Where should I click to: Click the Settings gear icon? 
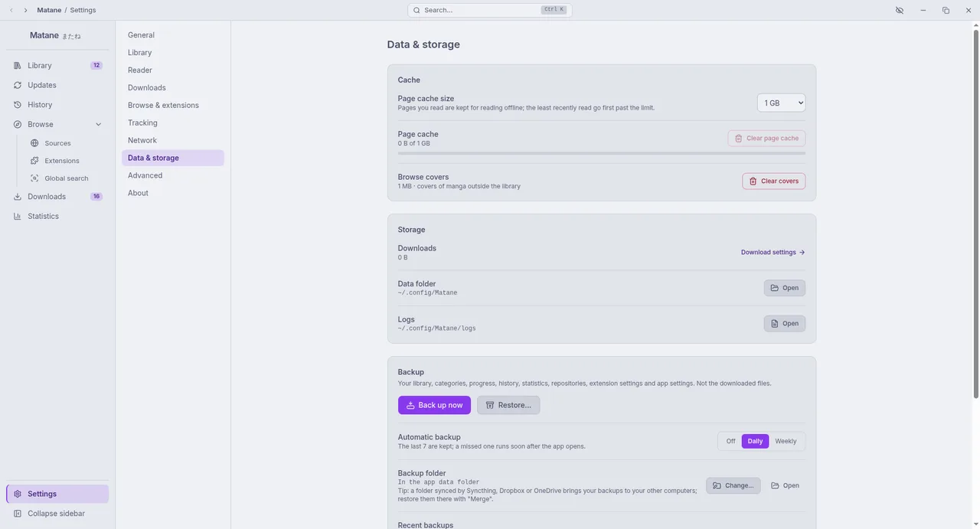coord(18,494)
